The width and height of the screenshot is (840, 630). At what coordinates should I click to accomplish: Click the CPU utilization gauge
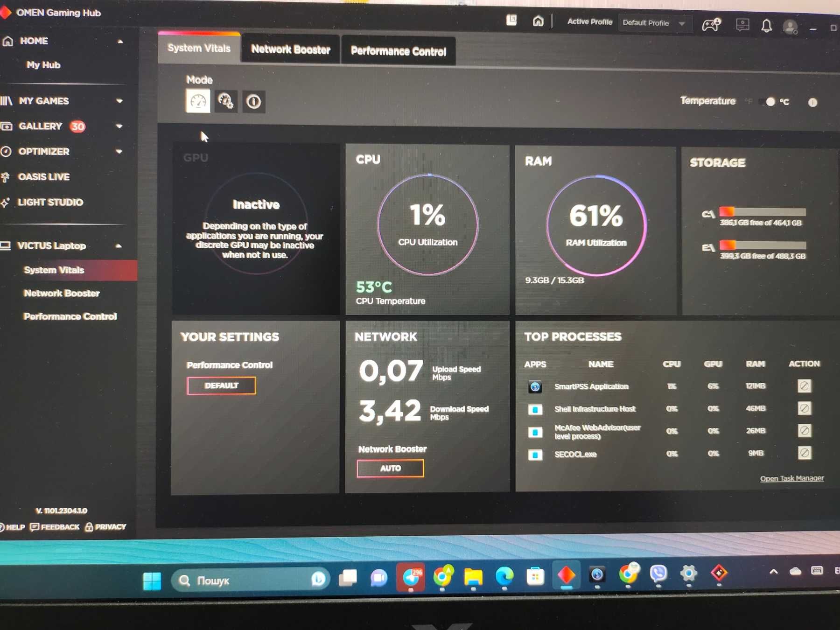tap(428, 224)
